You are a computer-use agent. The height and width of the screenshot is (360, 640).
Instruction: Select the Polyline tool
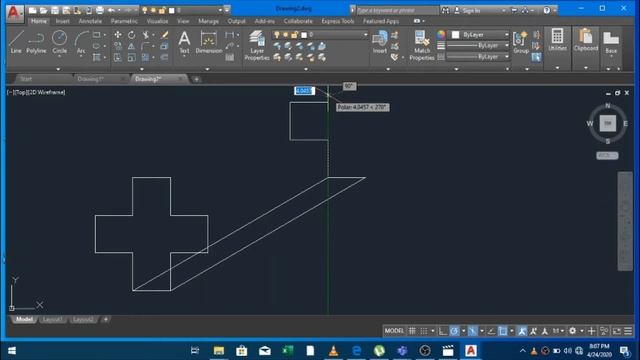pyautogui.click(x=36, y=42)
